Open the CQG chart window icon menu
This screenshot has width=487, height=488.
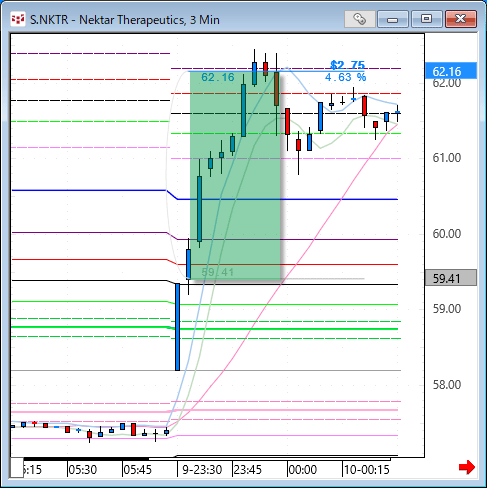tap(18, 19)
